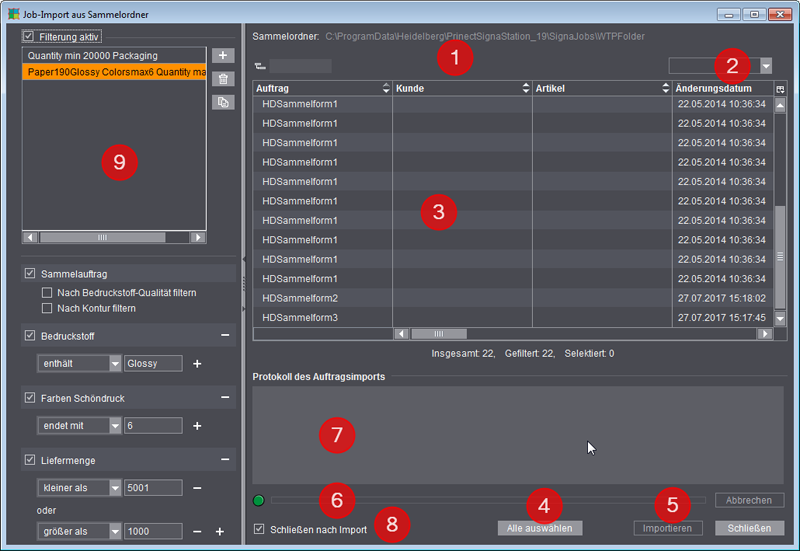Click the sort arrows of the Auftrag column
This screenshot has width=800, height=551.
[x=386, y=88]
